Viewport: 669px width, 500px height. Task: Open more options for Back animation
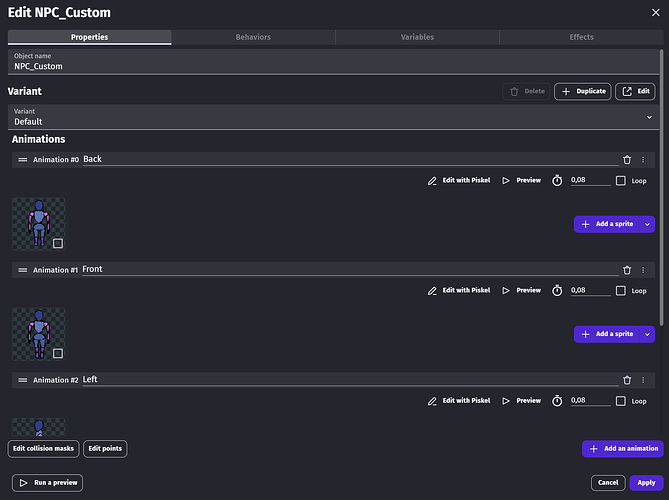coord(643,160)
